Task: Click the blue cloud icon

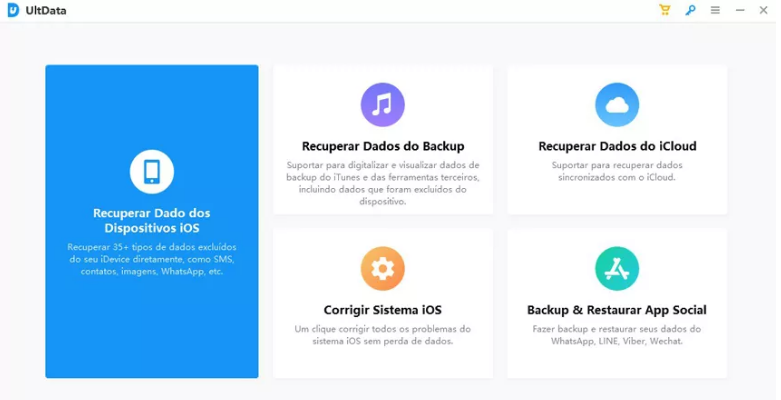Action: pos(617,105)
